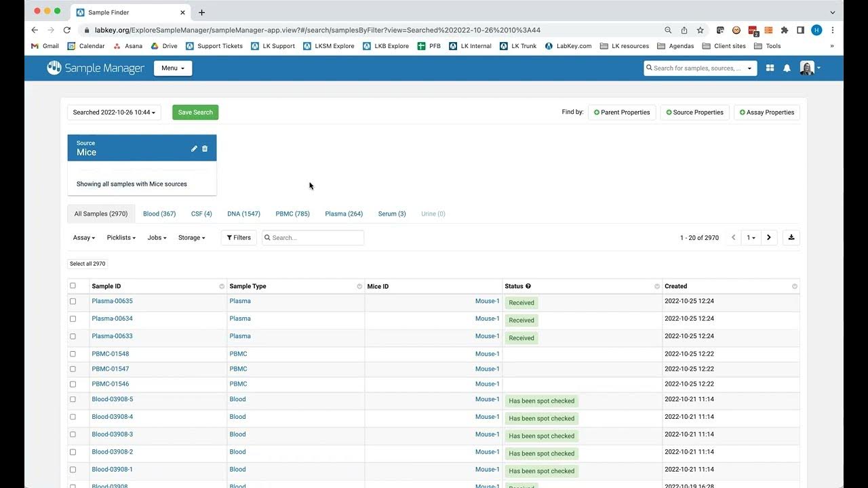Open the Client sites bookmark folder
The height and width of the screenshot is (488, 868).
(x=724, y=46)
